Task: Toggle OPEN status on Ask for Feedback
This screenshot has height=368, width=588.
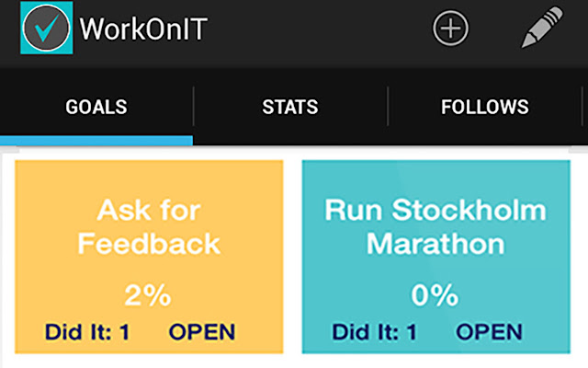Action: tap(202, 331)
